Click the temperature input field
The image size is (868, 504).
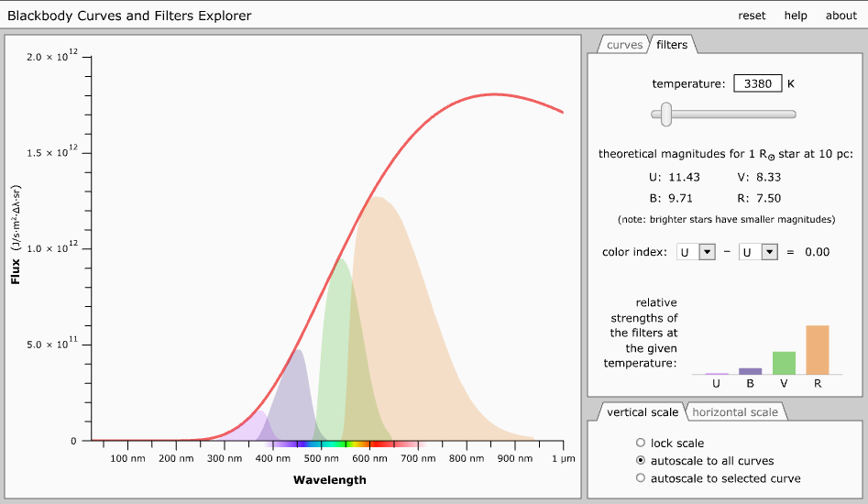click(x=757, y=83)
